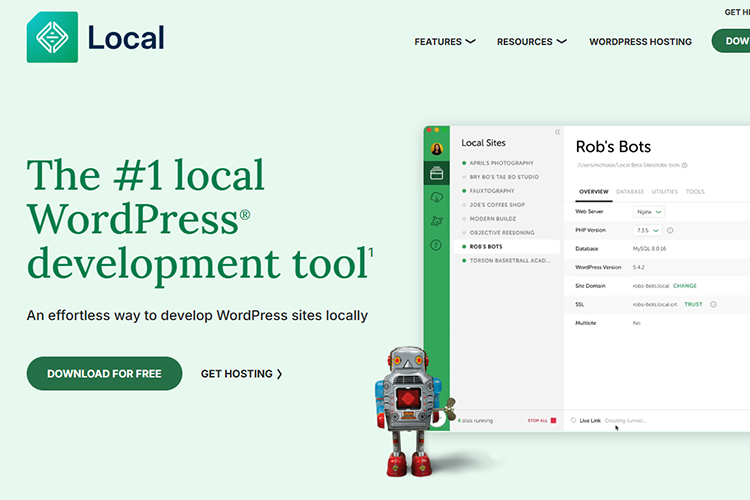750x500 pixels.
Task: Click the WordPress Version 5.4.2 value
Action: point(639,267)
